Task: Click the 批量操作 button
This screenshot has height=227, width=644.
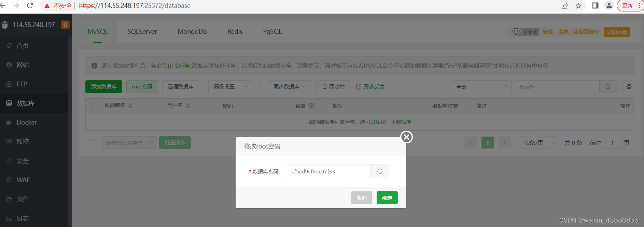Action: tap(175, 143)
